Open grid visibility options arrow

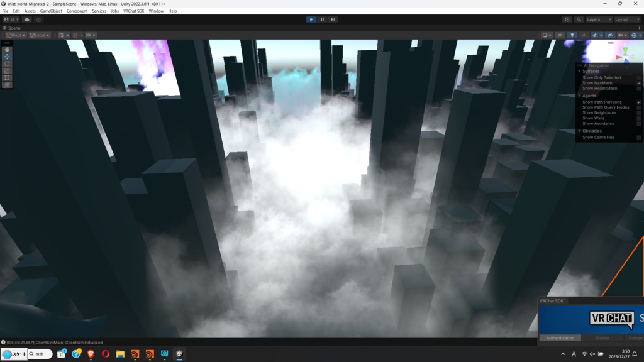68,35
